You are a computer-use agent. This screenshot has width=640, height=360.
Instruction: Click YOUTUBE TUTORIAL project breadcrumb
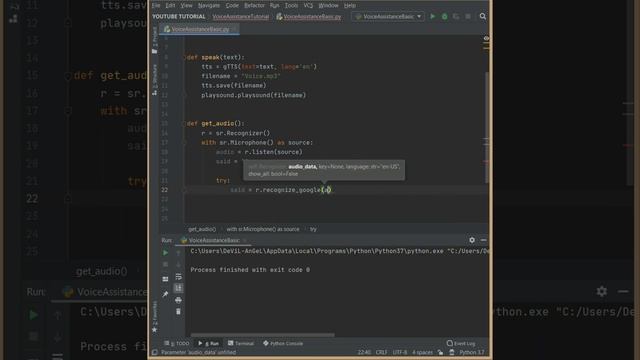[178, 16]
